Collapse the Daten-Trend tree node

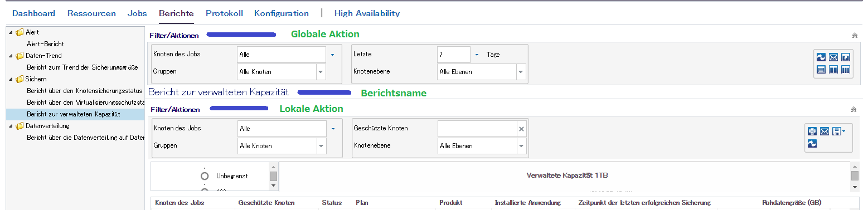pyautogui.click(x=11, y=56)
